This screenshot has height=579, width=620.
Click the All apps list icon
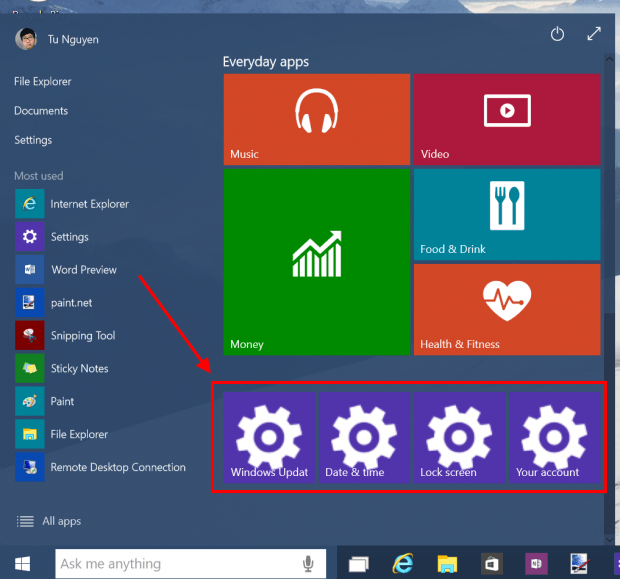(x=25, y=521)
